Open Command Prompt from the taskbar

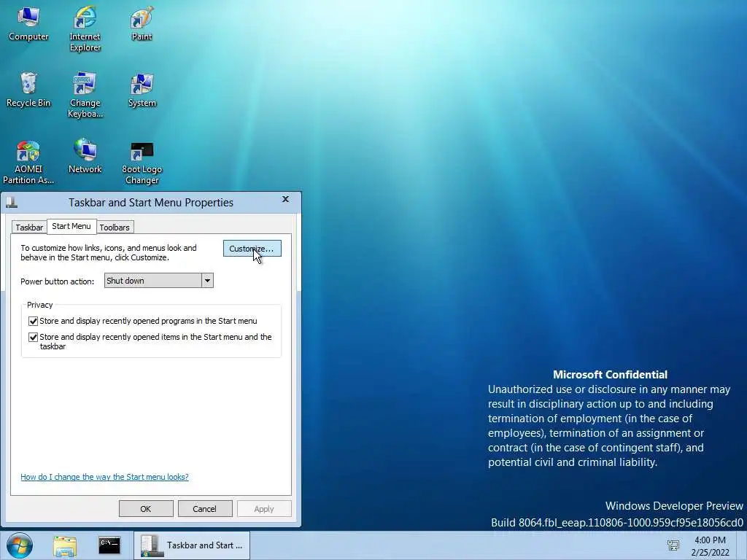point(109,545)
